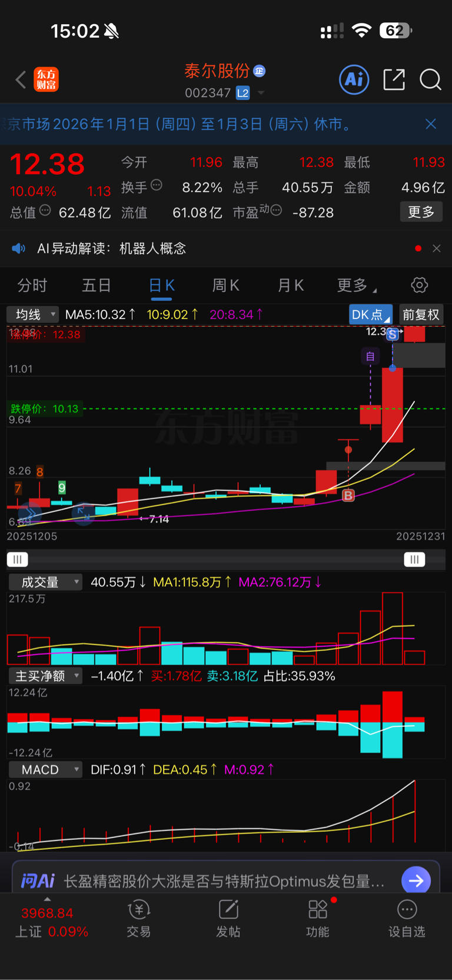Switch to the 五日 tab
The image size is (452, 980).
click(x=97, y=285)
